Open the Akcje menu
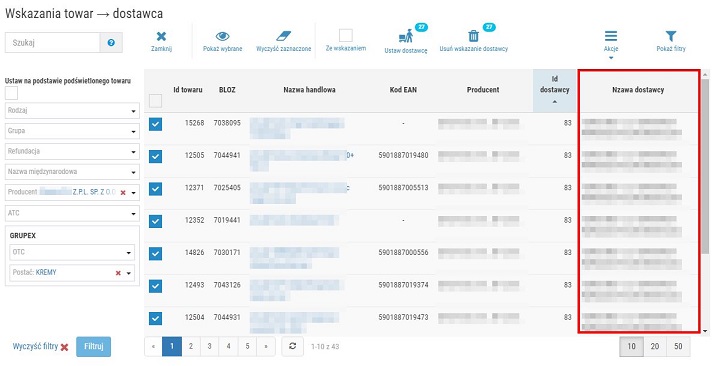This screenshot has height=366, width=715. point(611,42)
